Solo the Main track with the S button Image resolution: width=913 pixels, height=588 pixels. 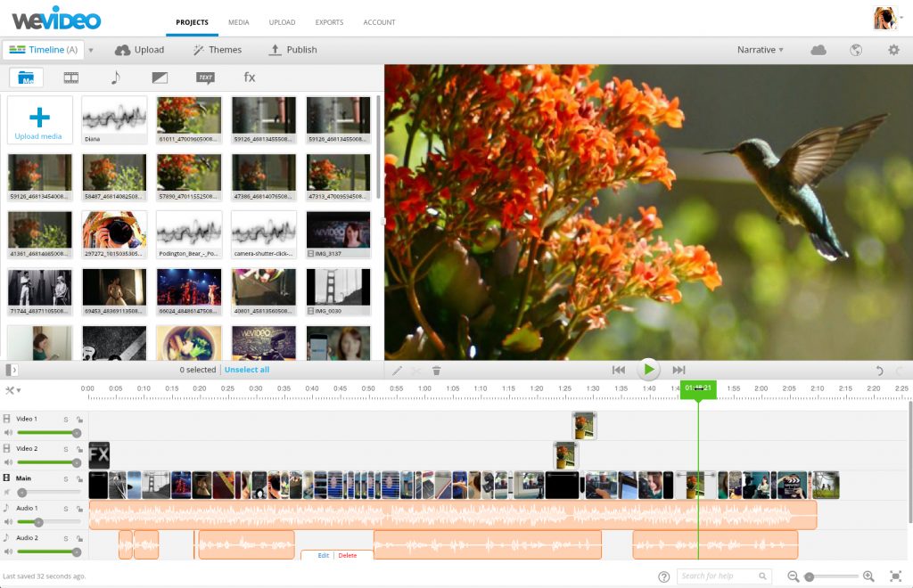coord(67,478)
